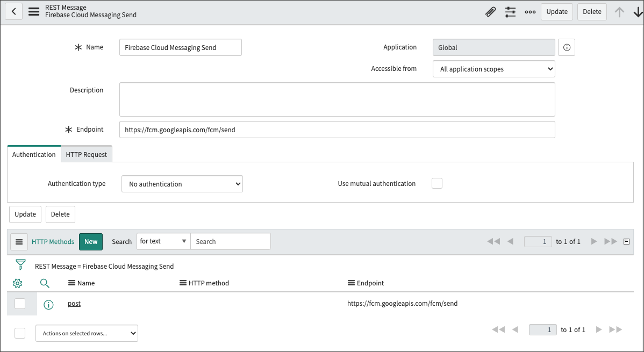Open Accessible from dropdown
This screenshot has width=644, height=352.
pyautogui.click(x=493, y=69)
